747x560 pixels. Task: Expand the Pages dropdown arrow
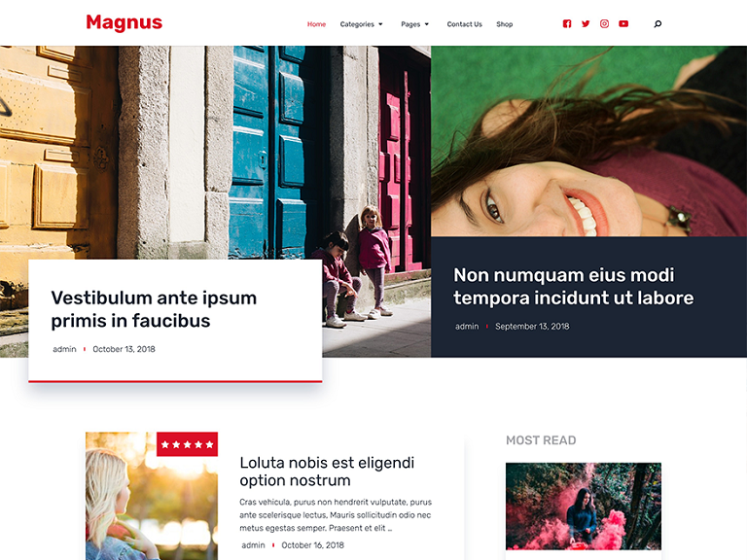click(426, 24)
